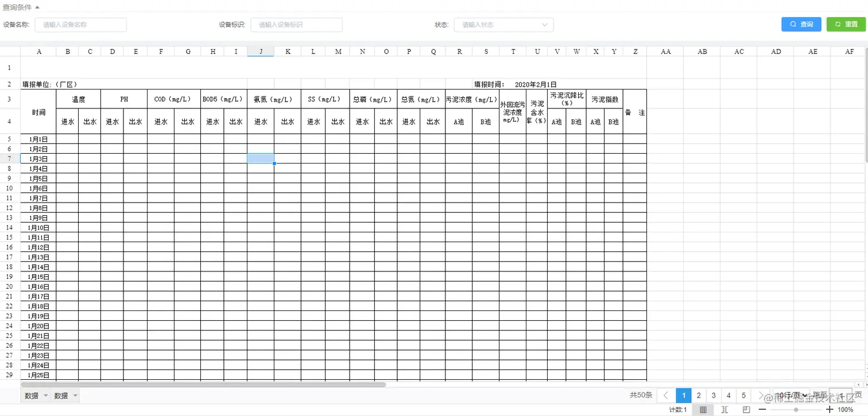The height and width of the screenshot is (416, 868).
Task: Click the 填报单位:(厂区) cell
Action: 50,84
